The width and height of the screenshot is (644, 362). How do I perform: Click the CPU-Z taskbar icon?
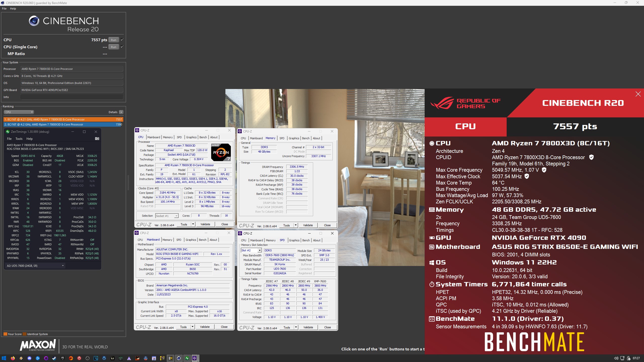194,358
